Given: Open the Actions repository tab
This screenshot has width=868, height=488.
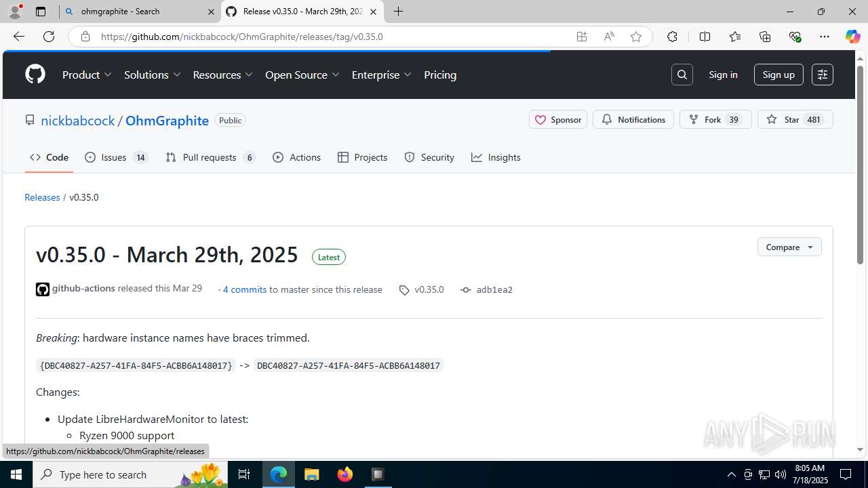Looking at the screenshot, I should [x=296, y=157].
